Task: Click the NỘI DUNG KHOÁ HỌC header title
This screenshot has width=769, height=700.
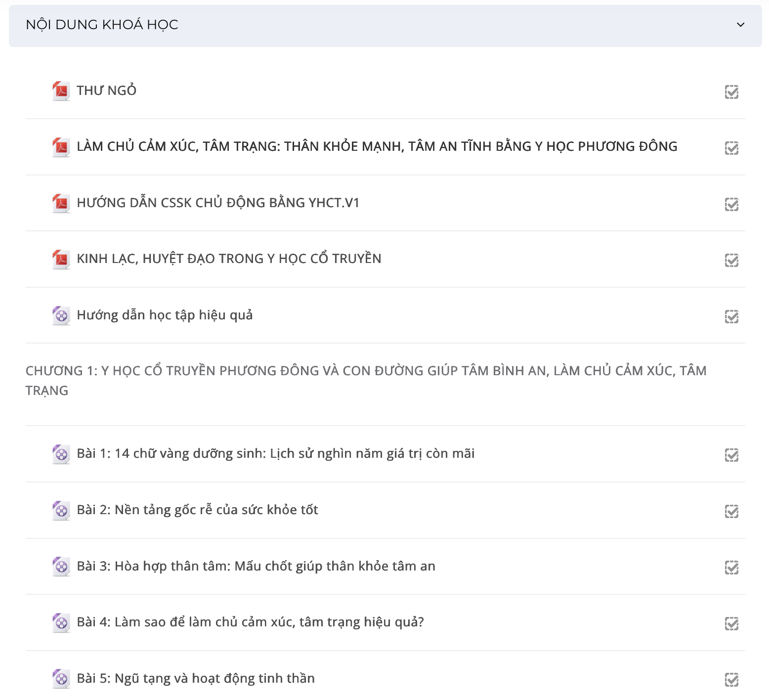Action: [x=102, y=25]
